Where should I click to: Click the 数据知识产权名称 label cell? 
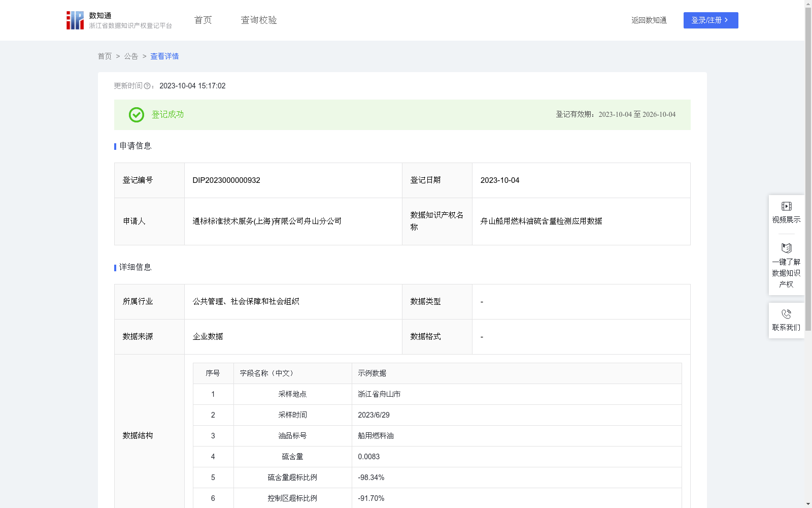437,221
